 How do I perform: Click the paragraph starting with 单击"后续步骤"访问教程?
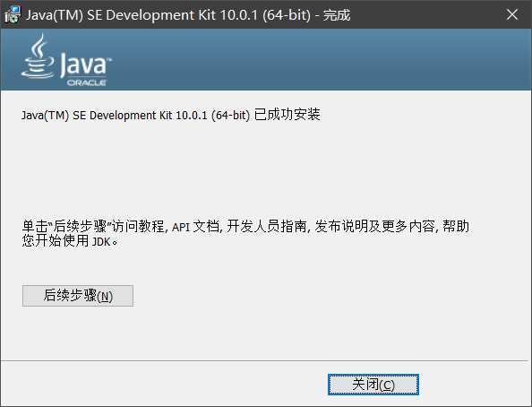[x=245, y=233]
